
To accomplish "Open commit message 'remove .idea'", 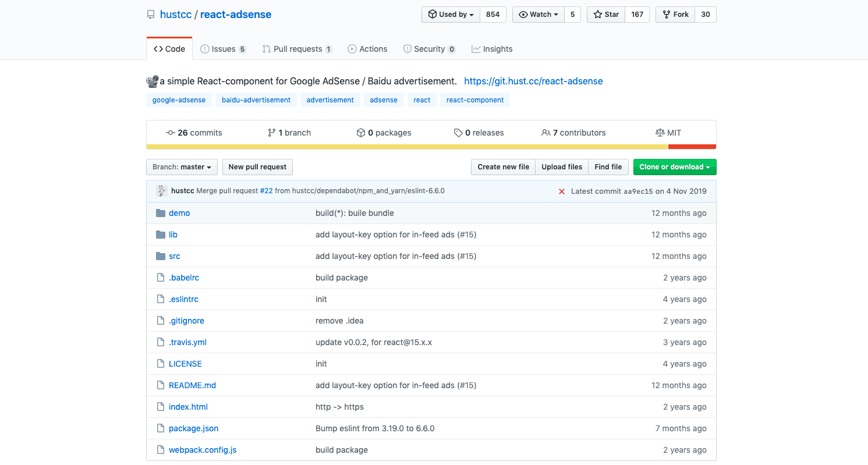I will 339,321.
